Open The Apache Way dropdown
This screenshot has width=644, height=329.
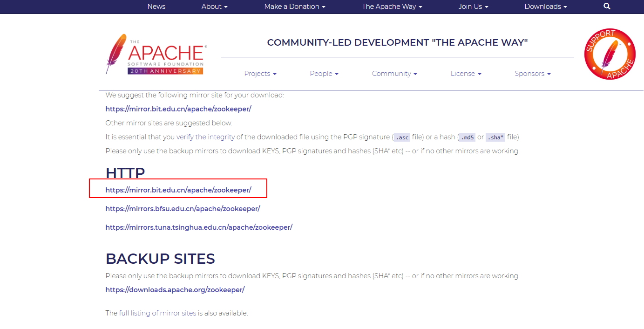(392, 7)
